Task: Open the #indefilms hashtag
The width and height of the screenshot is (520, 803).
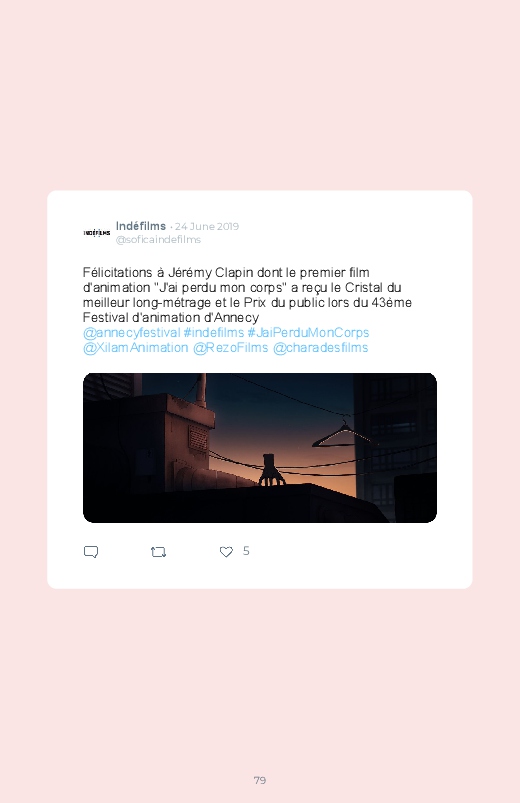Action: (214, 333)
